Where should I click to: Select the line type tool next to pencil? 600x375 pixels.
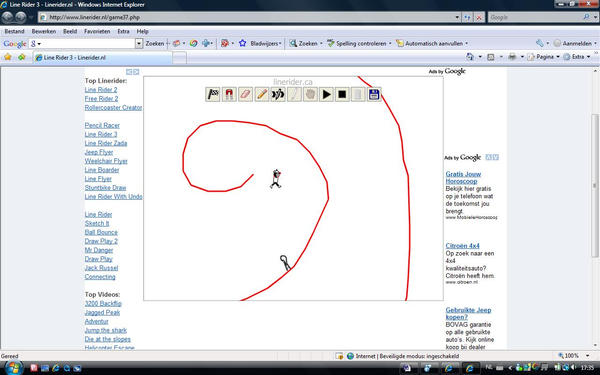click(x=278, y=94)
